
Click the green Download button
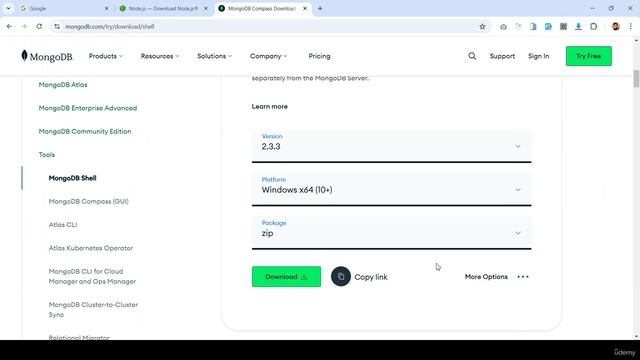[286, 277]
